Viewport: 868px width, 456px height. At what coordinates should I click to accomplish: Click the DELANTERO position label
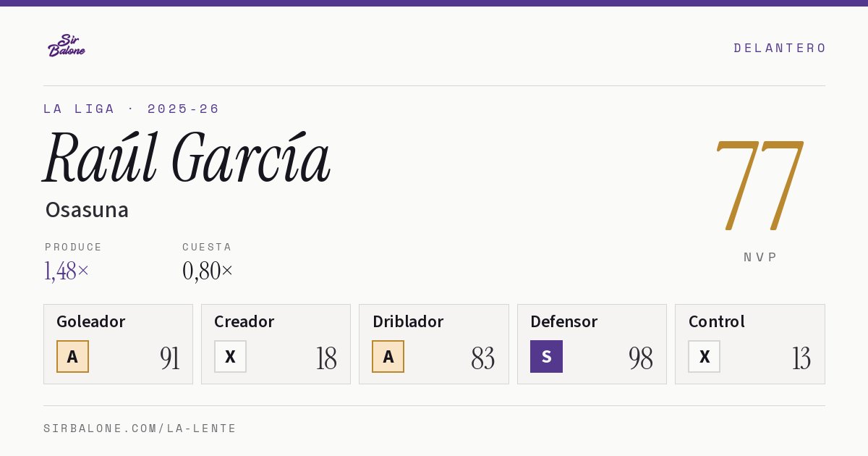click(x=780, y=48)
